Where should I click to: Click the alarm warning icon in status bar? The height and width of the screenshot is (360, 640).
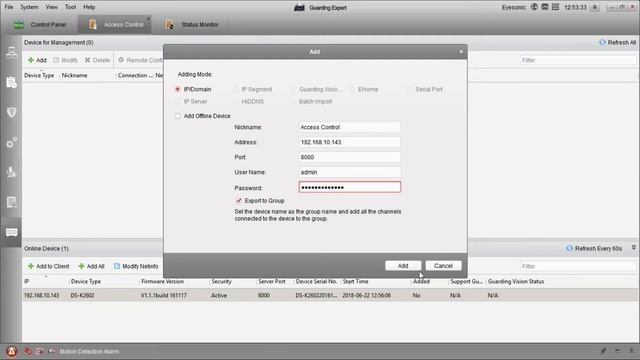pos(11,351)
